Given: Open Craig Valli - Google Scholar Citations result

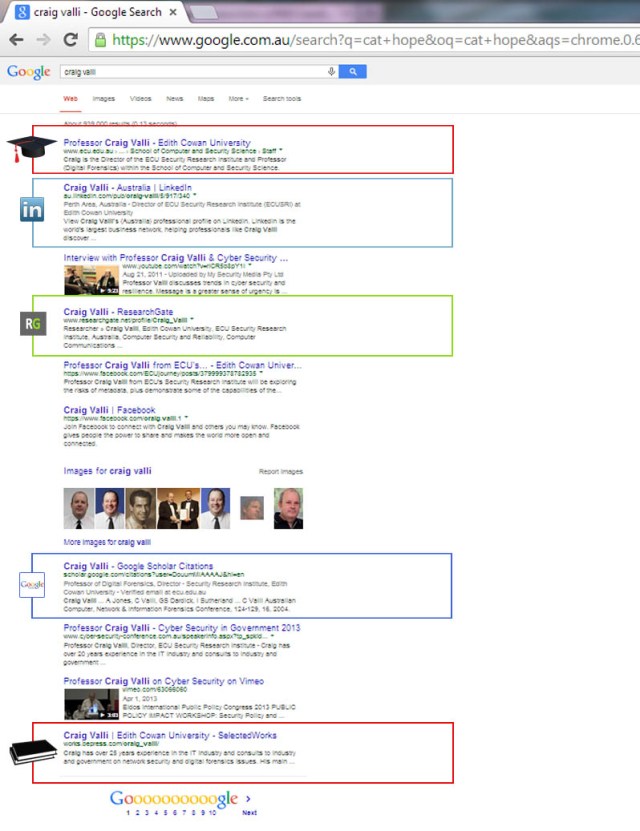Looking at the screenshot, I should pos(138,566).
